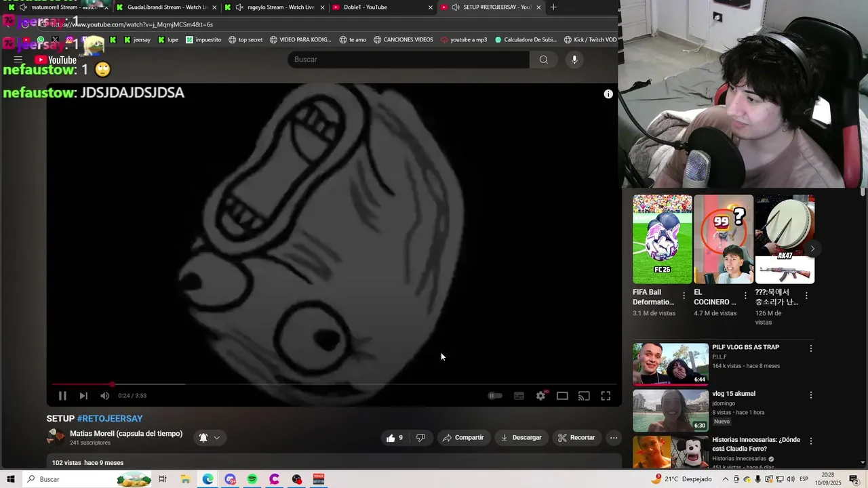This screenshot has height=488, width=868.
Task: Open options for PILF VLOG BS AS TRAP
Action: coord(810,348)
